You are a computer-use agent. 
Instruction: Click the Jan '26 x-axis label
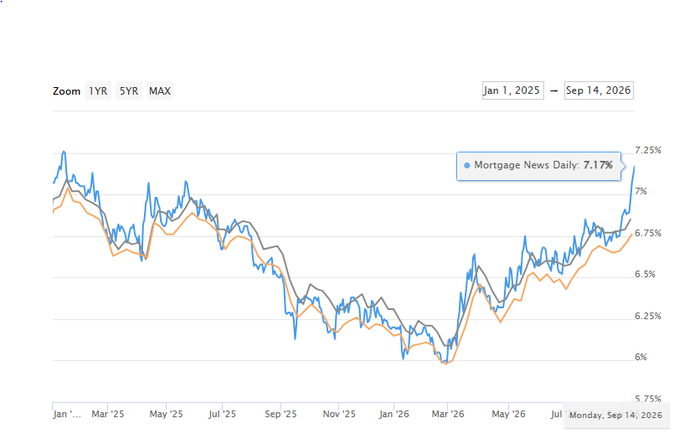point(394,414)
